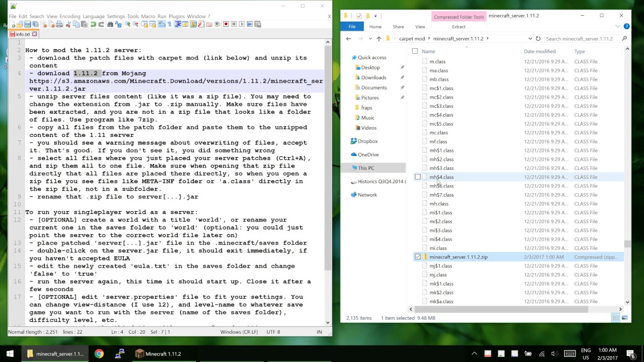Viewport: 644px width, 362px height.
Task: Select Dropbox in the navigation pane
Action: coord(367,141)
